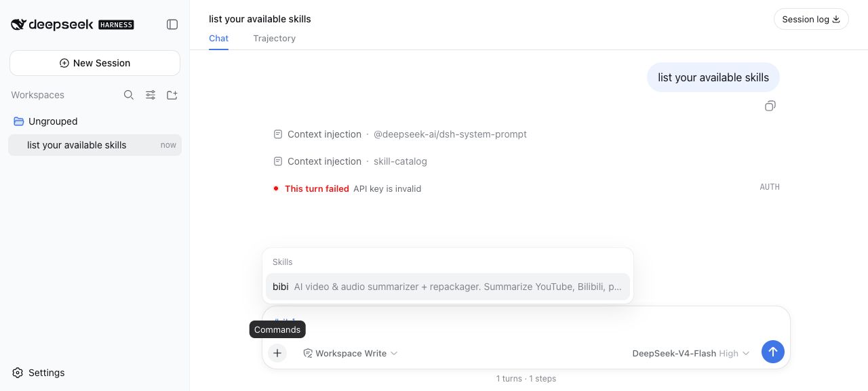
Task: Start a New Session
Action: (95, 63)
